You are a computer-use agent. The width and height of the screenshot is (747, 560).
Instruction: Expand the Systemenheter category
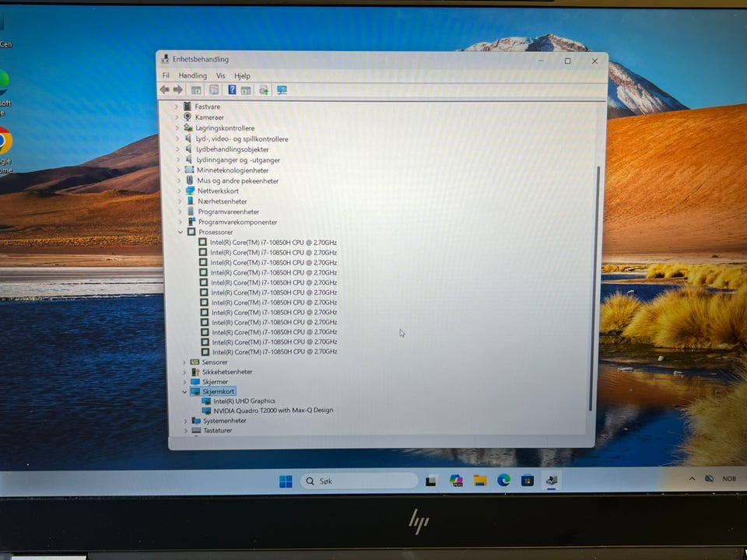click(x=185, y=421)
